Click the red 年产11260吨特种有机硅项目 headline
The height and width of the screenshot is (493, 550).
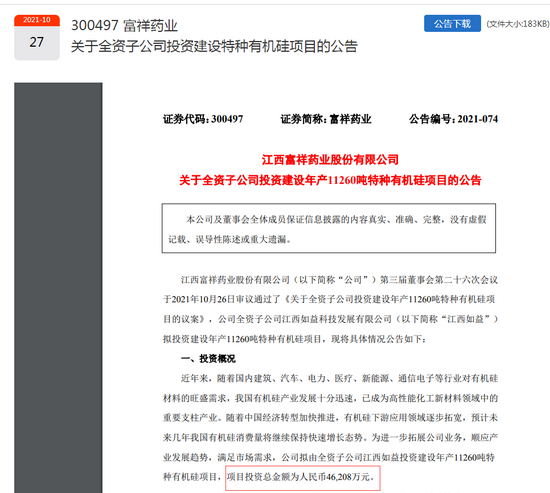330,180
